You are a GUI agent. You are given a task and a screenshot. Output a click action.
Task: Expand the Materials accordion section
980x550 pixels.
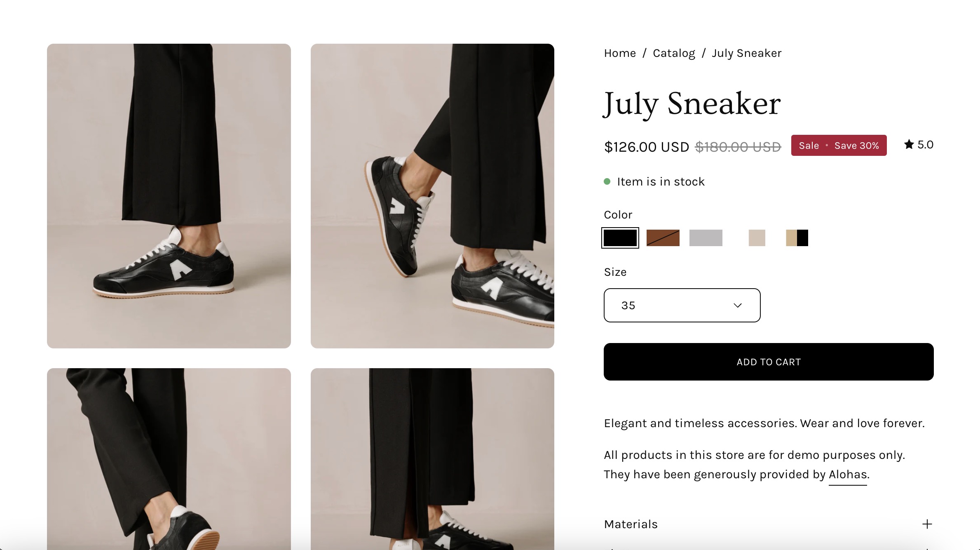tap(631, 524)
